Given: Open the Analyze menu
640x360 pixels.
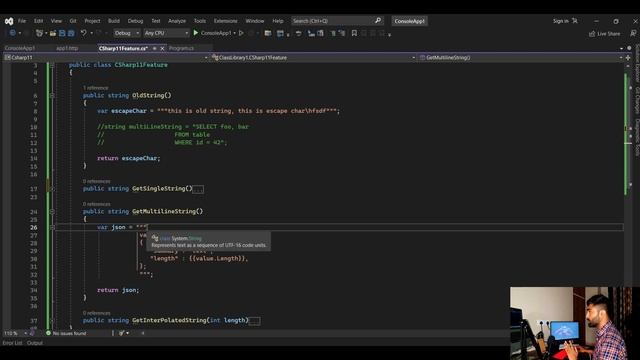Looking at the screenshot, I should coord(177,21).
